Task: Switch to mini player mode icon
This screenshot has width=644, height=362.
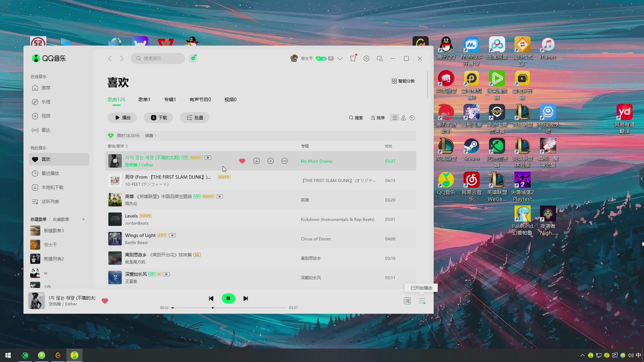Action: (380, 58)
